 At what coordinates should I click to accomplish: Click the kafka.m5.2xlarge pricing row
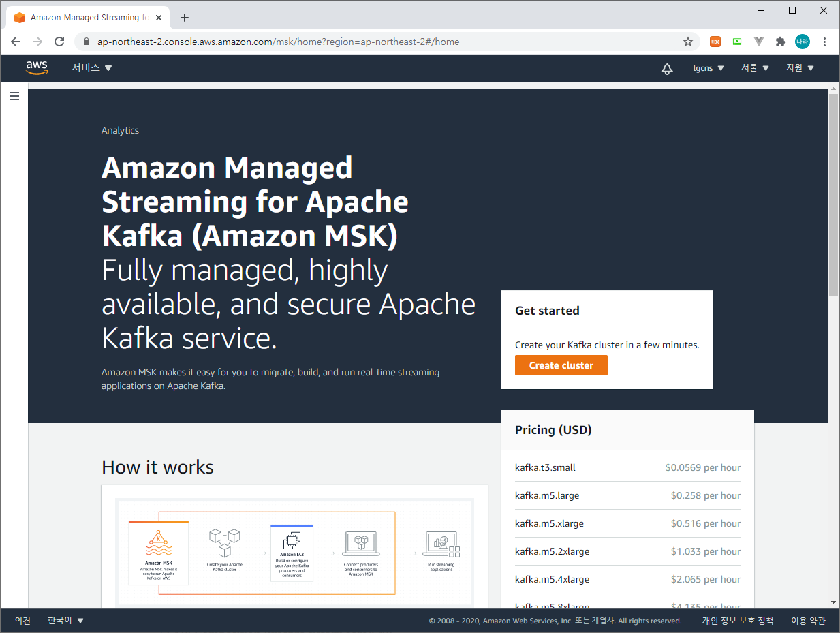point(627,551)
